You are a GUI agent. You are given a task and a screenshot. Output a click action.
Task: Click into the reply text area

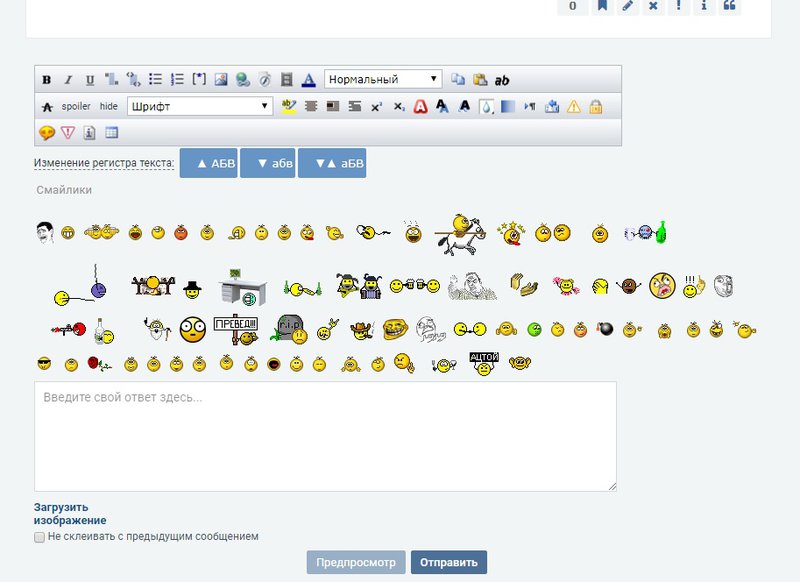click(325, 436)
